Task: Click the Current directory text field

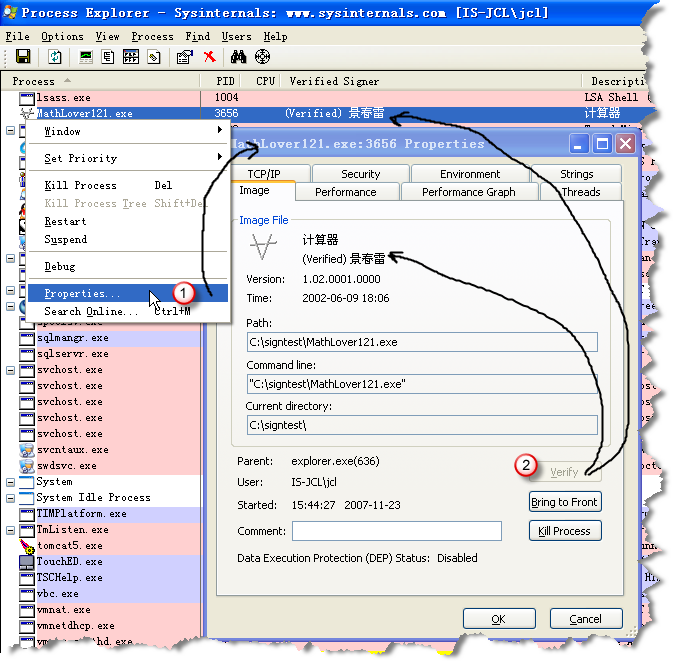Action: click(x=422, y=425)
